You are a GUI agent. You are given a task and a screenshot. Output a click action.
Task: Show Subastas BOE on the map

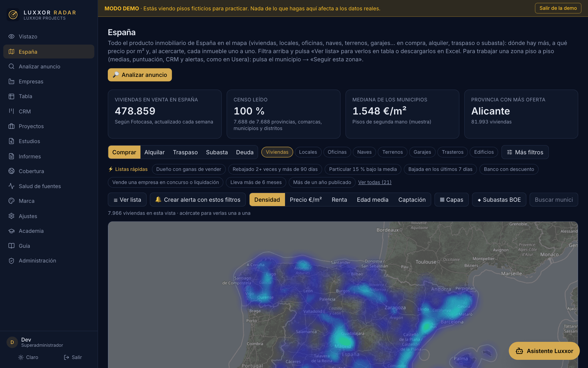tap(499, 200)
